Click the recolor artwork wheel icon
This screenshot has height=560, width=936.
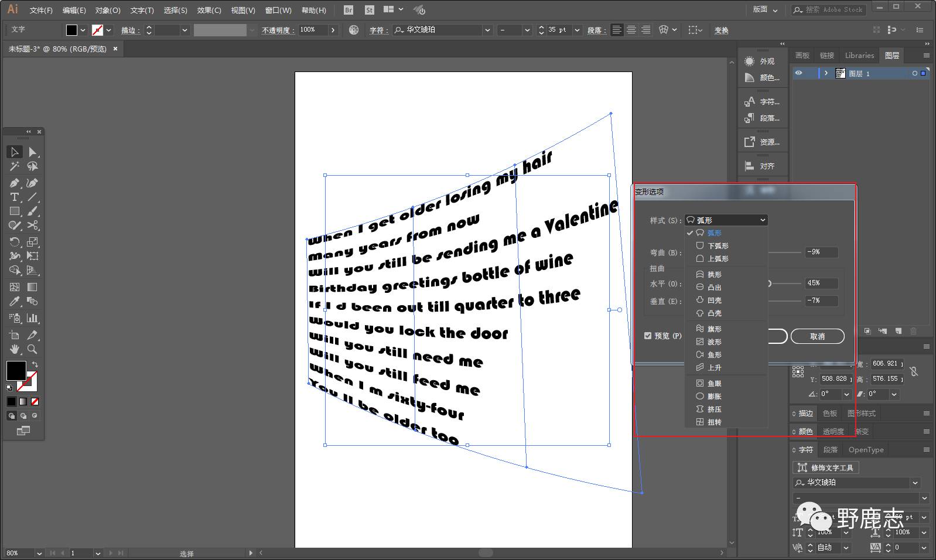[354, 30]
